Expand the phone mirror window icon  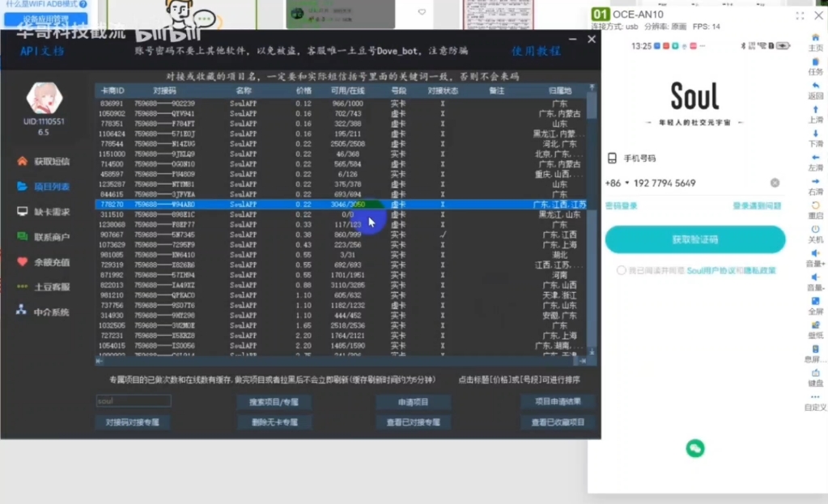(800, 16)
